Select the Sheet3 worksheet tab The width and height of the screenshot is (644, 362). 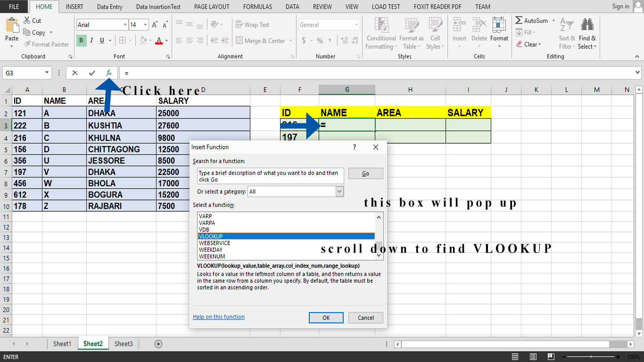coord(123,344)
